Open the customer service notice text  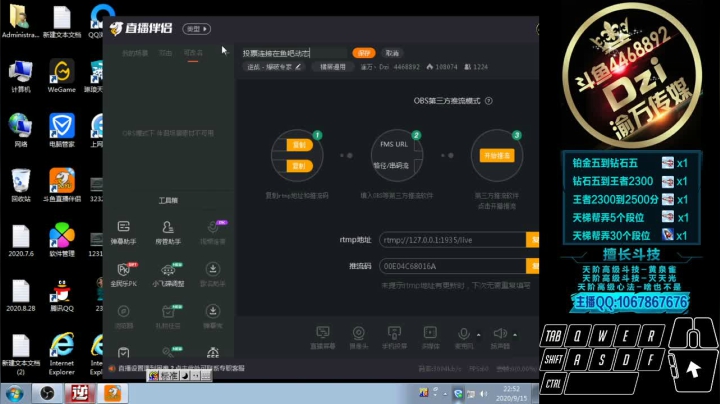pyautogui.click(x=181, y=368)
